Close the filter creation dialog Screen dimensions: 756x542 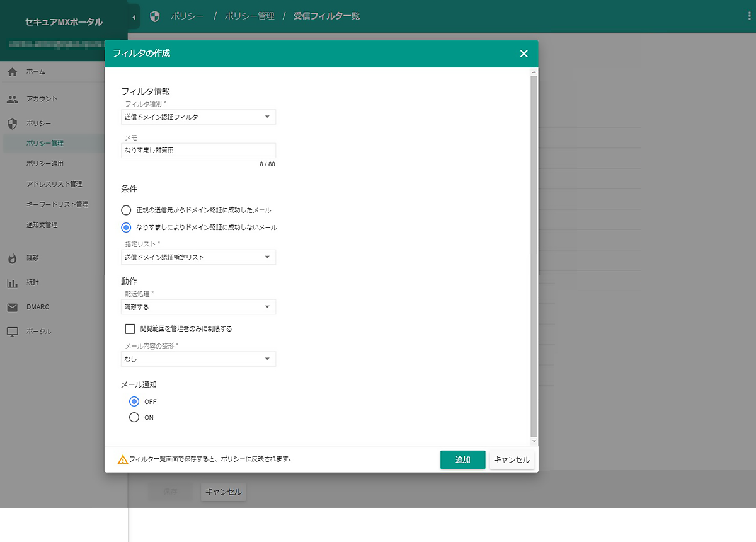coord(524,54)
